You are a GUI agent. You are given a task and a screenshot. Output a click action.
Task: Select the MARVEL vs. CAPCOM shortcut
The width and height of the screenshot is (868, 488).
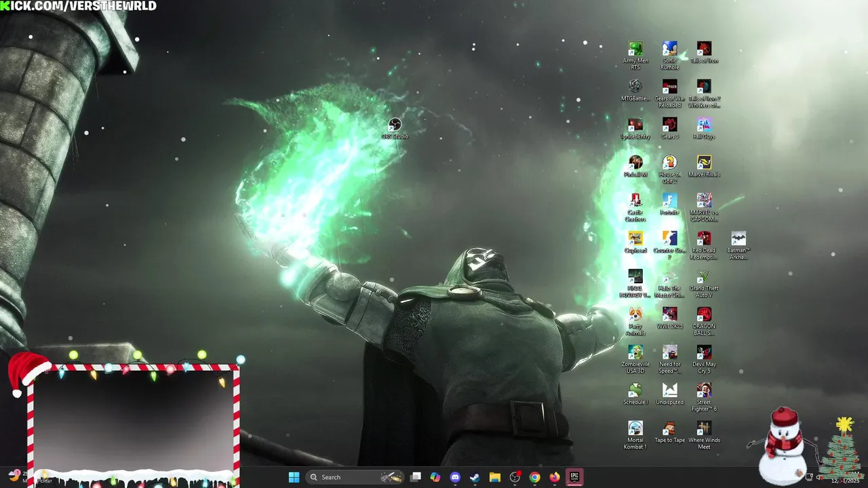point(704,207)
